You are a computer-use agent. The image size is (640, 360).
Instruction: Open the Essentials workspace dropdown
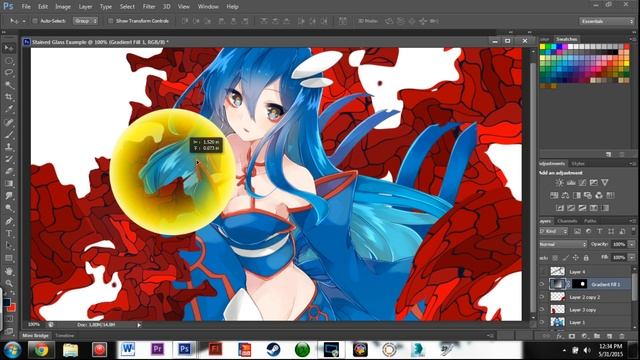tap(606, 21)
